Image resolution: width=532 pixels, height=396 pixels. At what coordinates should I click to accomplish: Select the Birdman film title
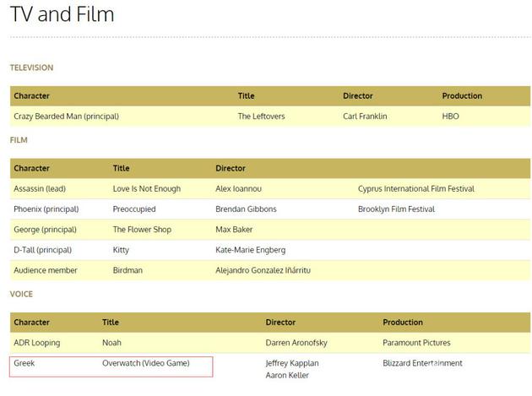(x=128, y=270)
